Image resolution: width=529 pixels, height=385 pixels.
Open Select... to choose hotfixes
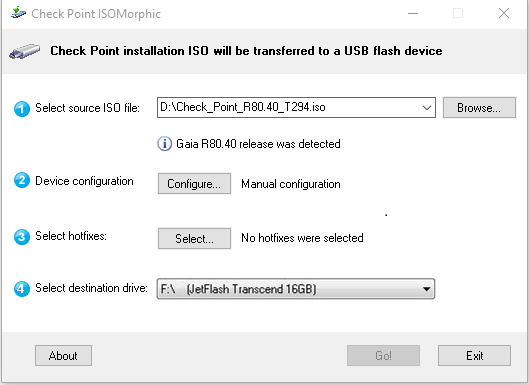click(x=194, y=239)
